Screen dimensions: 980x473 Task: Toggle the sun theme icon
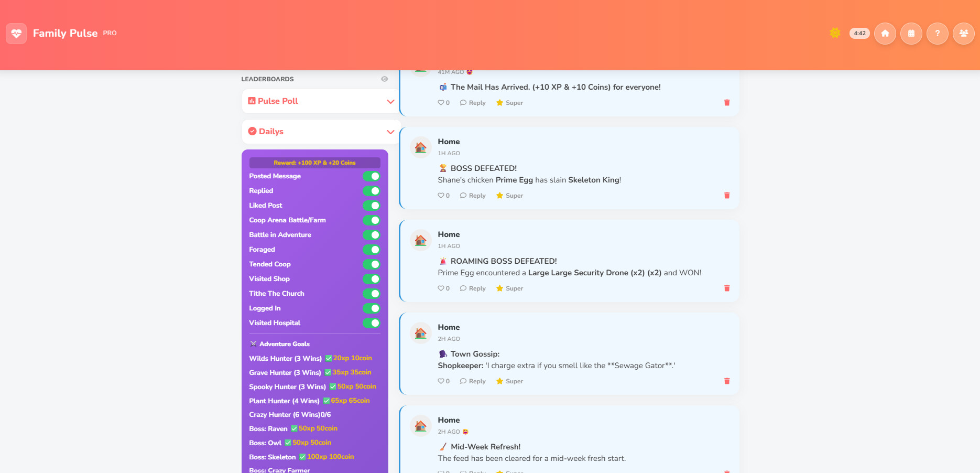click(835, 33)
